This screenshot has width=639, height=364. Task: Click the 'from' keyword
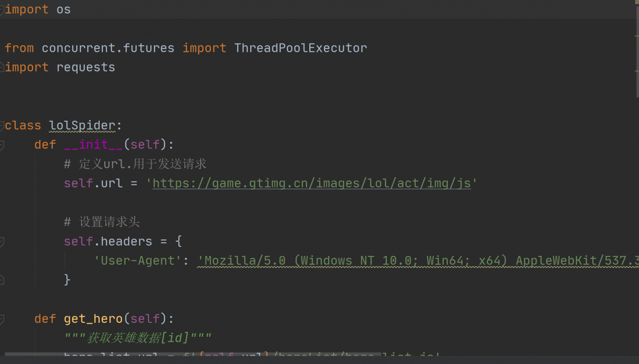point(19,48)
